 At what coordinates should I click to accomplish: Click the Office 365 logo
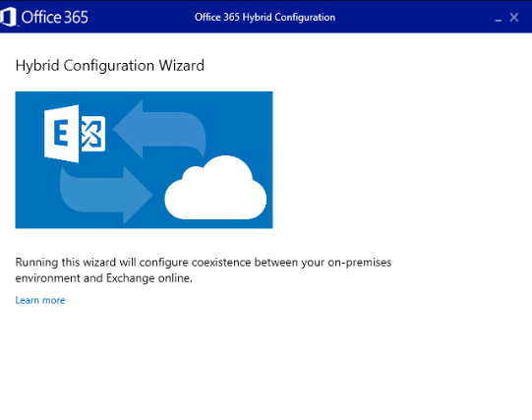(x=44, y=17)
